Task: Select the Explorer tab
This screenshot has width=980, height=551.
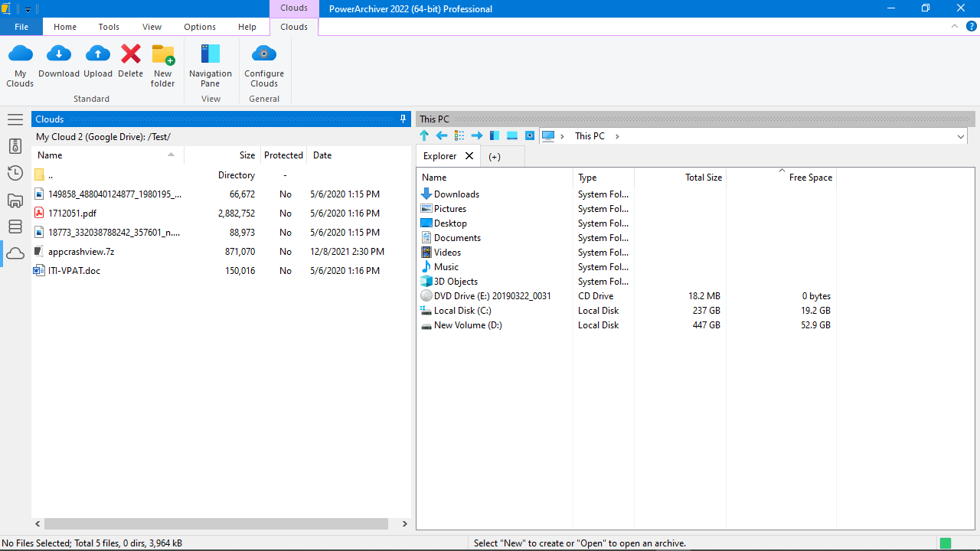Action: coord(440,156)
